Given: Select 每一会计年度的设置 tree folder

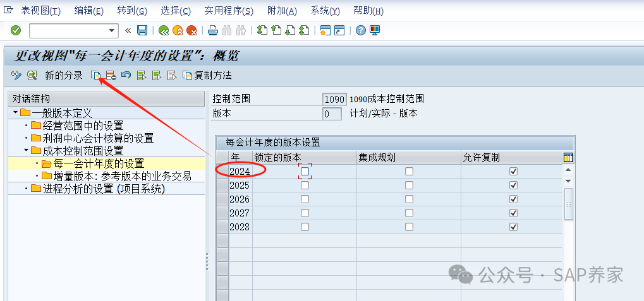Looking at the screenshot, I should (93, 163).
